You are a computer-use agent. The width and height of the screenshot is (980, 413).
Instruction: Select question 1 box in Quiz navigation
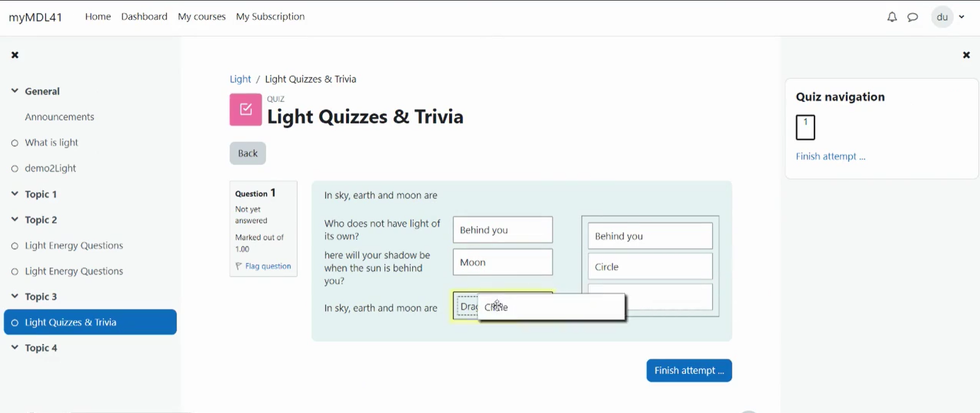805,127
